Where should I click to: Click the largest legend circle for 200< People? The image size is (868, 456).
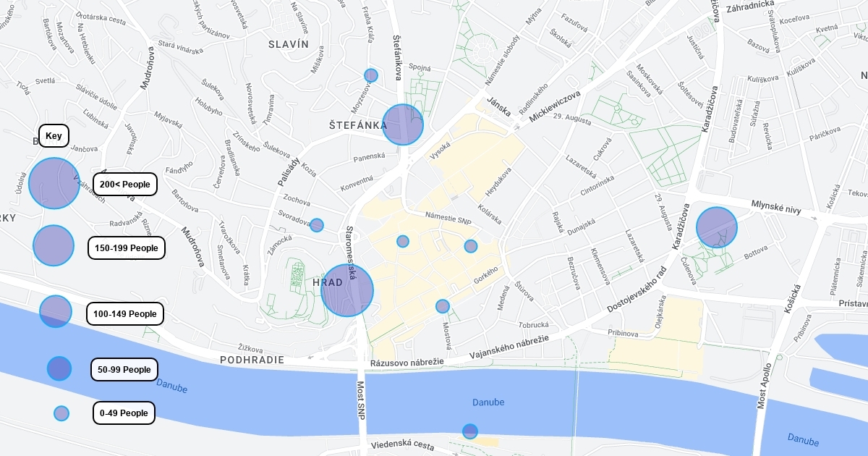54,183
